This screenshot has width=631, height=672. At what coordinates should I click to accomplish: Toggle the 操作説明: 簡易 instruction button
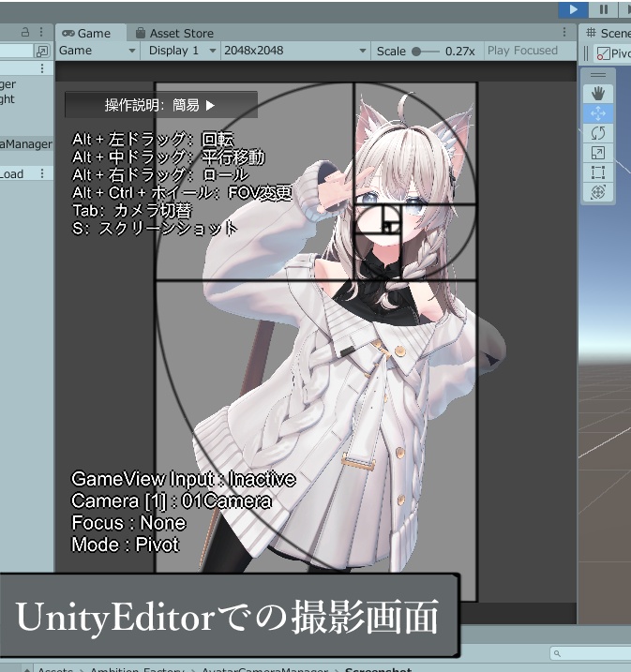click(x=160, y=105)
